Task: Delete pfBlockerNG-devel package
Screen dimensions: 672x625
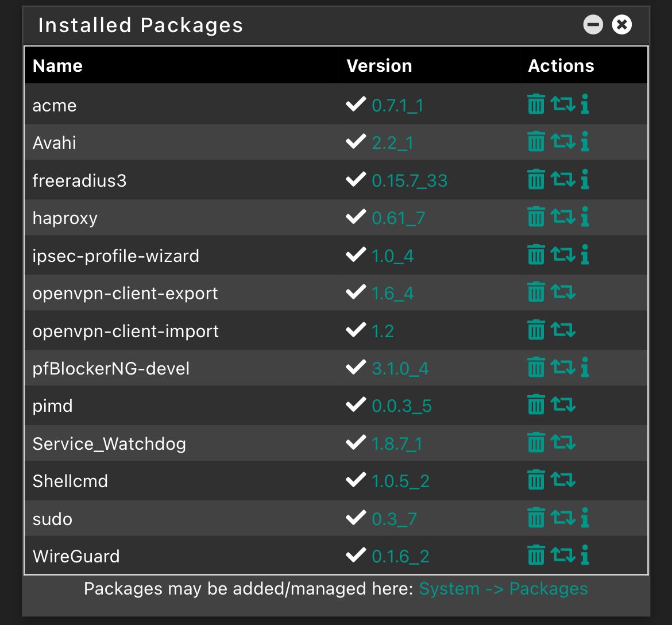Action: click(536, 368)
